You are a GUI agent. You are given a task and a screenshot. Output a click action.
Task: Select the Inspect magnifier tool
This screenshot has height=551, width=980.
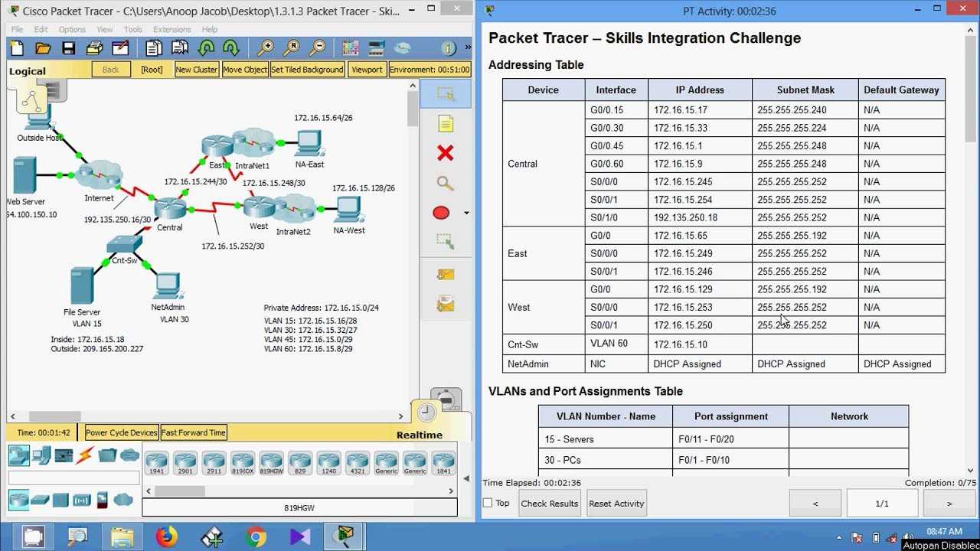445,184
